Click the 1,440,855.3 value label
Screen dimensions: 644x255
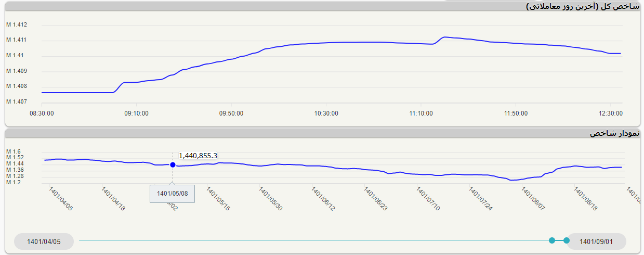198,156
